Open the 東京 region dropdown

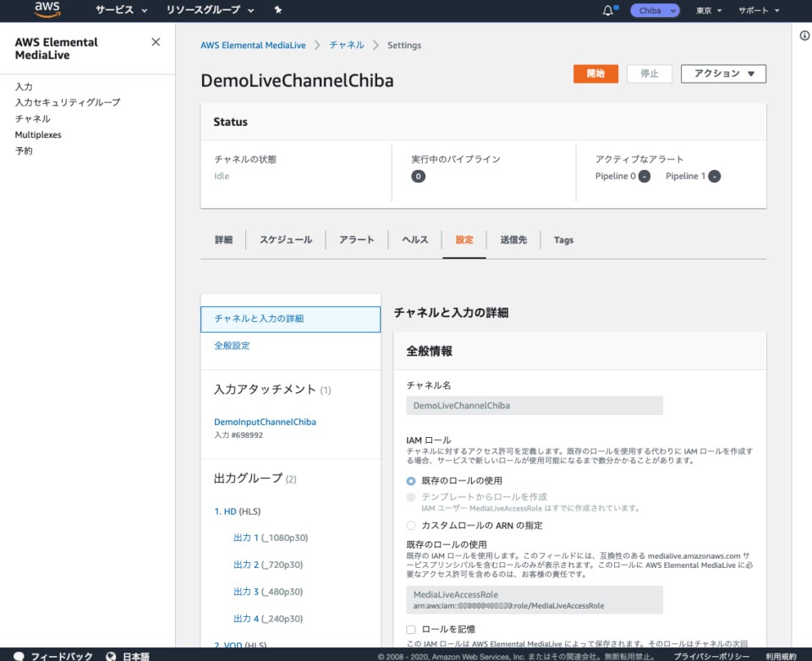[709, 10]
